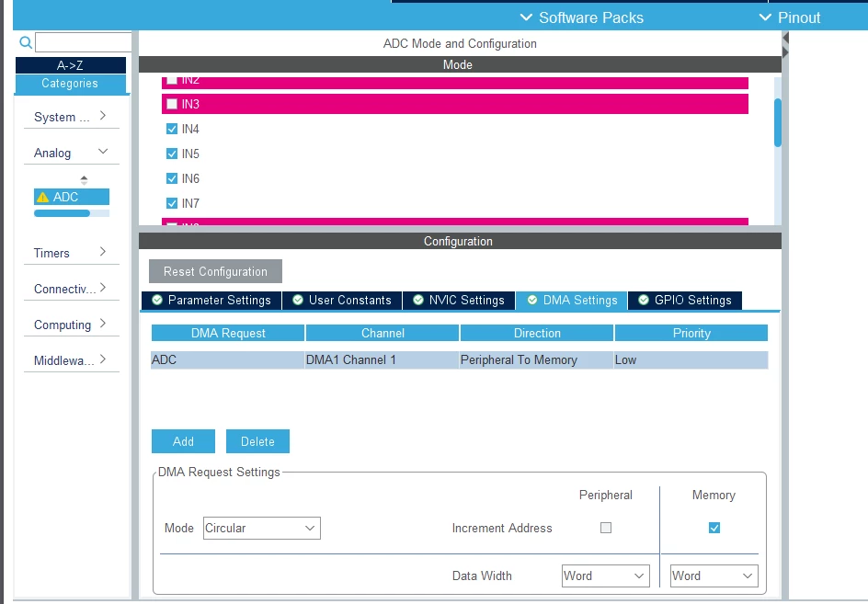Click the peripheral search input field
The height and width of the screenshot is (604, 868).
click(x=84, y=42)
